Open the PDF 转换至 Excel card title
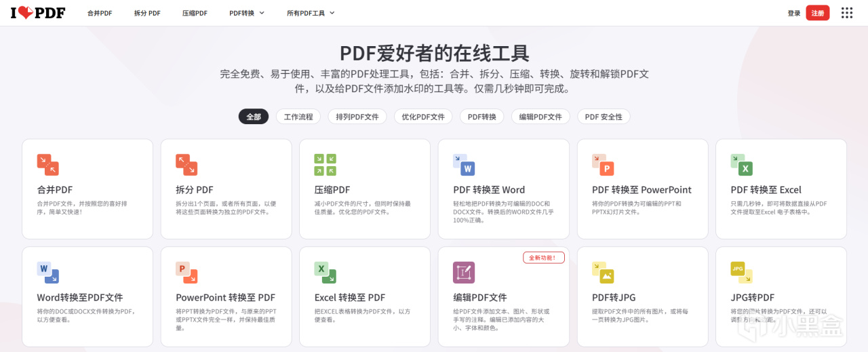The width and height of the screenshot is (868, 352). click(766, 190)
